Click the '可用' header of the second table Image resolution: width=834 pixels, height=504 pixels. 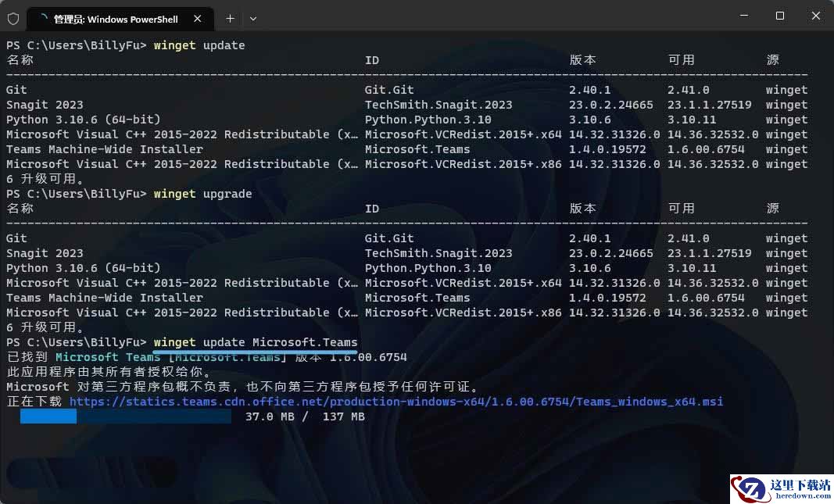point(682,208)
